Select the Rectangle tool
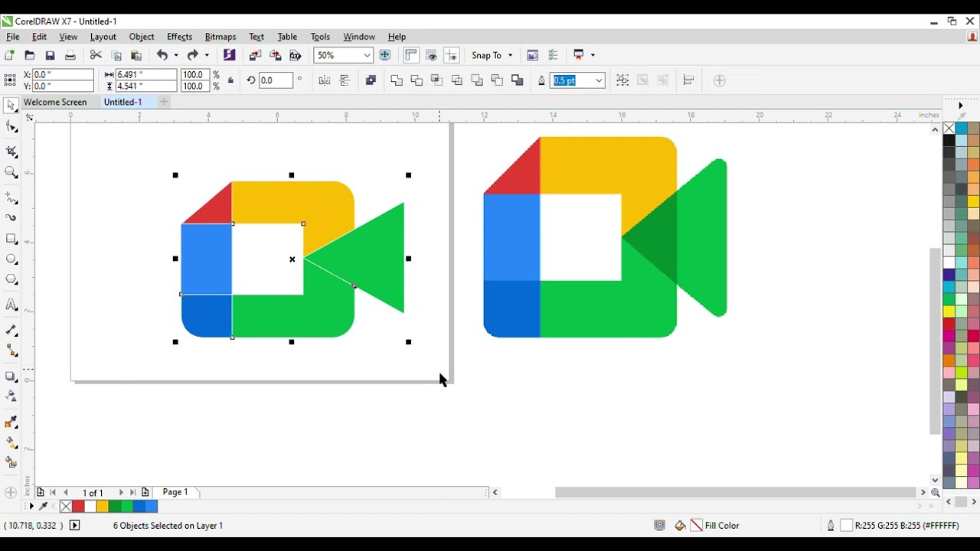The height and width of the screenshot is (551, 980). coord(11,239)
